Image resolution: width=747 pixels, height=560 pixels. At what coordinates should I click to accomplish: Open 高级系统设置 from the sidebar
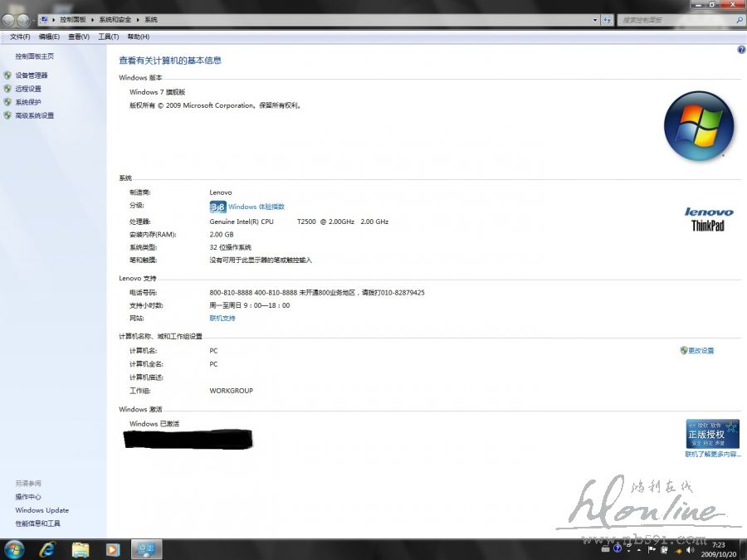point(34,115)
